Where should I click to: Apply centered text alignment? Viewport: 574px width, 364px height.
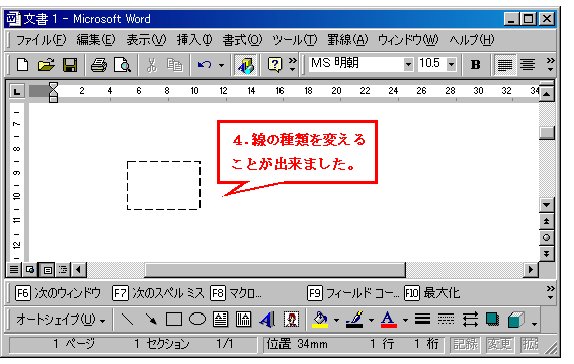pos(528,65)
